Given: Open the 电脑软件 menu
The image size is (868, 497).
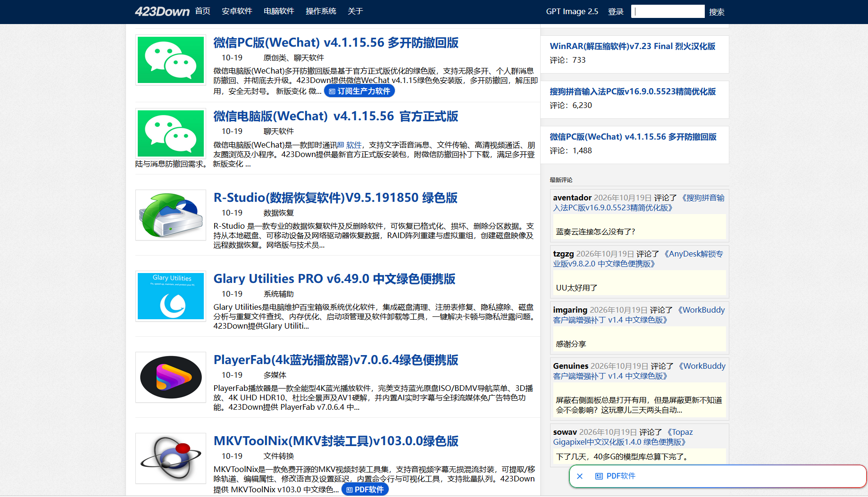Looking at the screenshot, I should click(x=279, y=11).
